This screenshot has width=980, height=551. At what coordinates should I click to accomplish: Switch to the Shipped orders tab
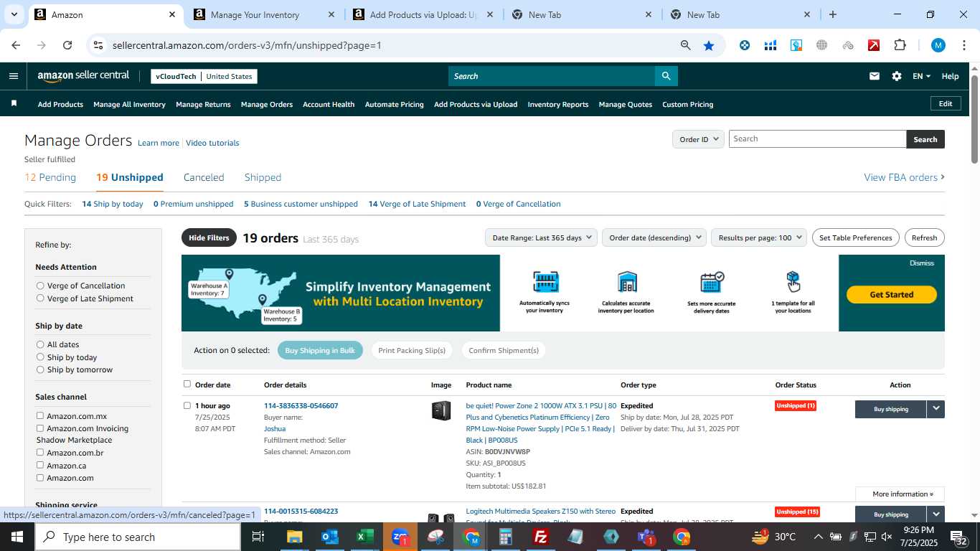pyautogui.click(x=263, y=177)
